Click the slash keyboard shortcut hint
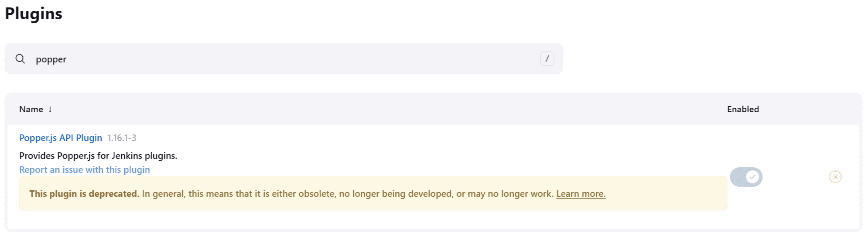 pyautogui.click(x=547, y=58)
